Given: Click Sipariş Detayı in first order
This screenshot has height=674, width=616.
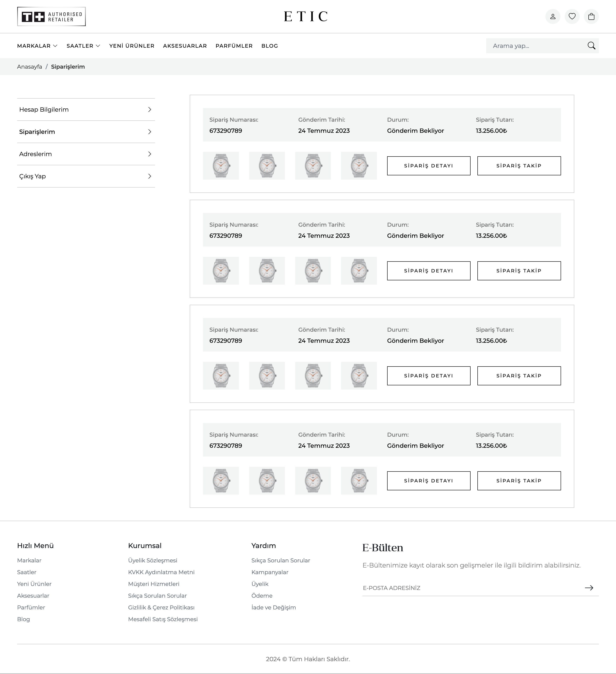Looking at the screenshot, I should point(428,166).
